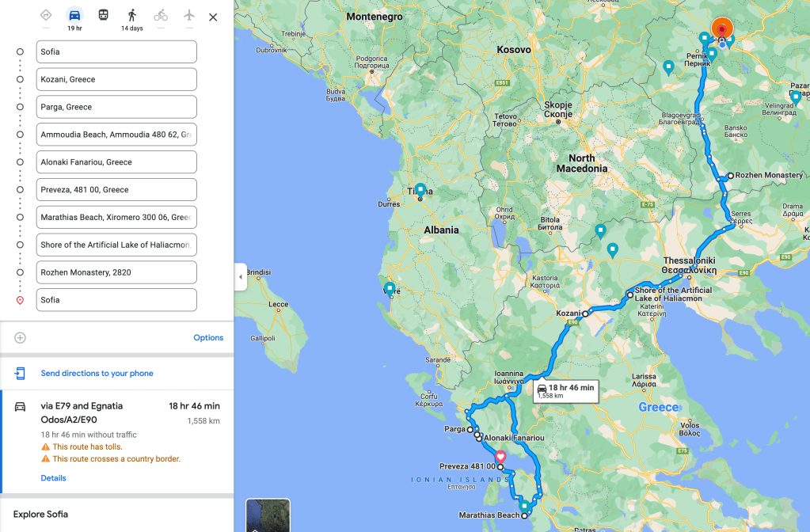Viewport: 810px width, 532px height.
Task: Close the directions panel
Action: [213, 17]
